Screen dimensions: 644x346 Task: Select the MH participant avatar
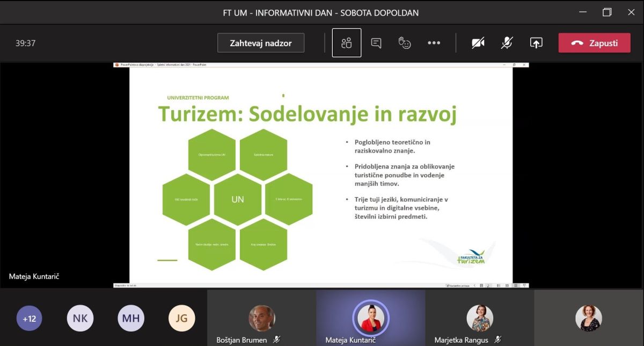tap(131, 319)
